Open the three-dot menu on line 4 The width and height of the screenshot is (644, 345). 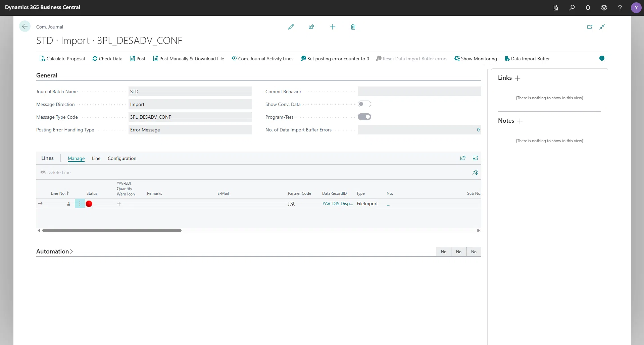(x=79, y=204)
